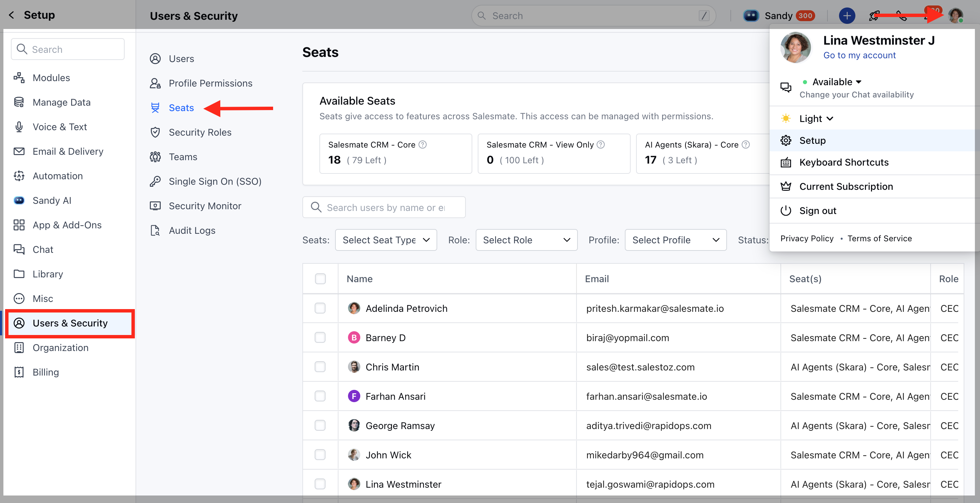The height and width of the screenshot is (503, 980).
Task: Click the blue plus quick-add icon
Action: click(847, 16)
